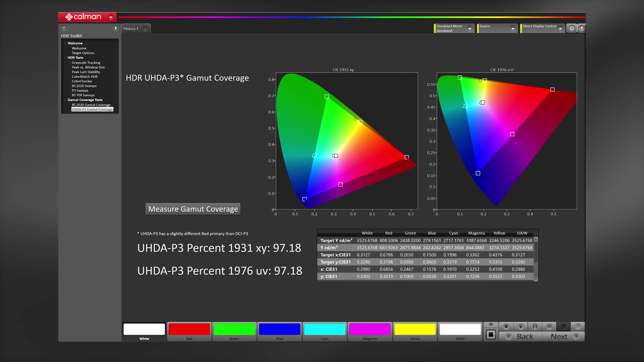
Task: Click Red Target Y value 808.5006
Action: [x=389, y=240]
